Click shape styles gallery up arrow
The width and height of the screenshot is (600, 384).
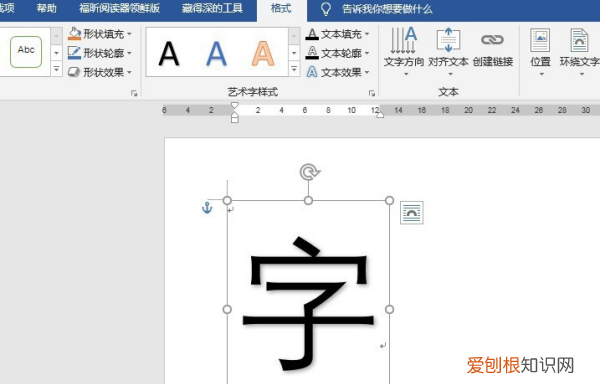click(x=56, y=36)
